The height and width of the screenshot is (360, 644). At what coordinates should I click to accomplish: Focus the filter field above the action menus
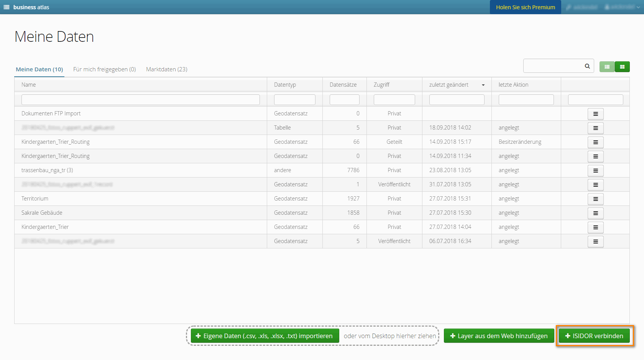[x=595, y=100]
